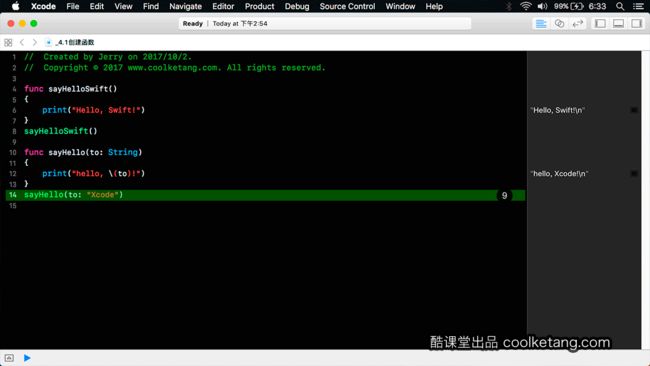The width and height of the screenshot is (650, 366).
Task: Click the Created by Jerry comment
Action: point(108,57)
